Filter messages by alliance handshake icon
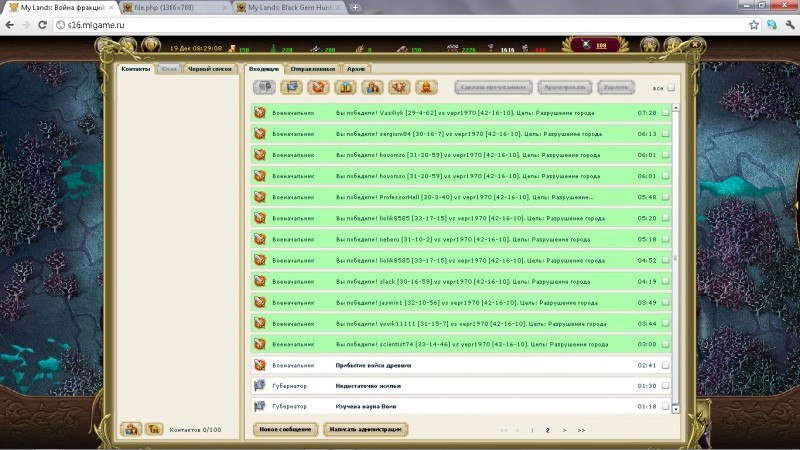 point(399,87)
